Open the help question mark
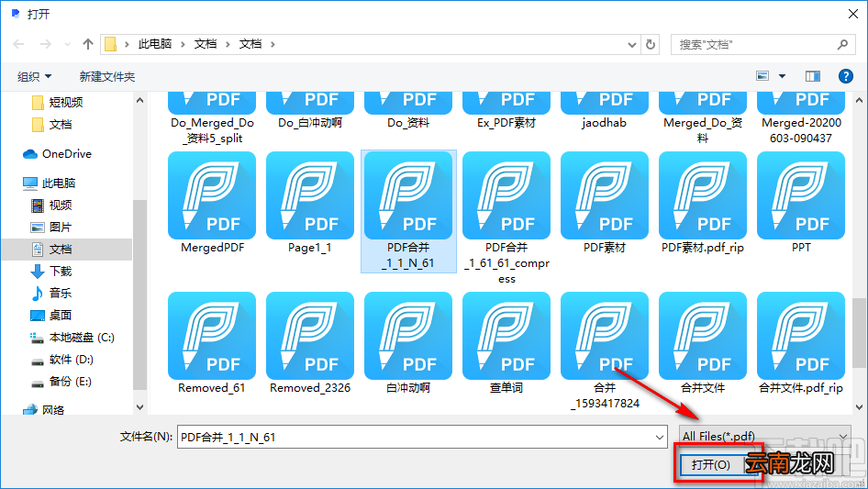868x489 pixels. 845,76
